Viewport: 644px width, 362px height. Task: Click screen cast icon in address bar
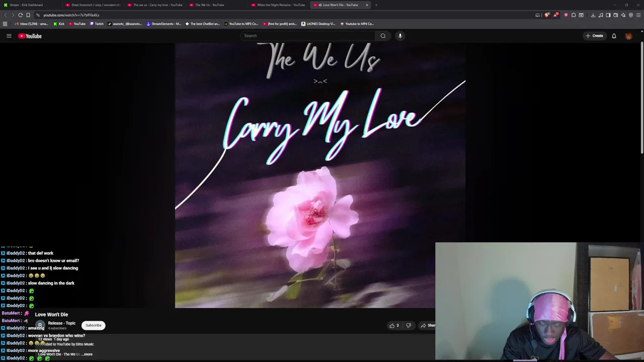point(537,15)
